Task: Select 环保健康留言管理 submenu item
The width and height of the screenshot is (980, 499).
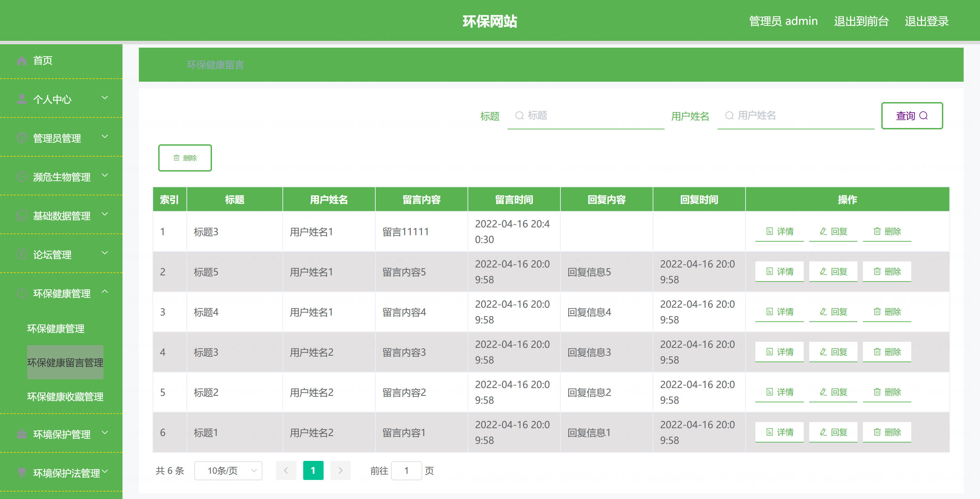Action: [x=65, y=363]
